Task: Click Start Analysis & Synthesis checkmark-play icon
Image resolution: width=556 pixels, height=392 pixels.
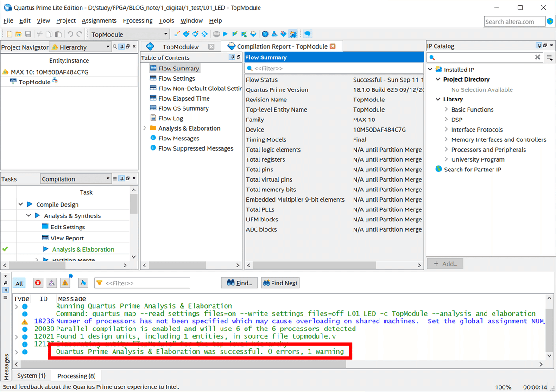Action: [x=235, y=34]
